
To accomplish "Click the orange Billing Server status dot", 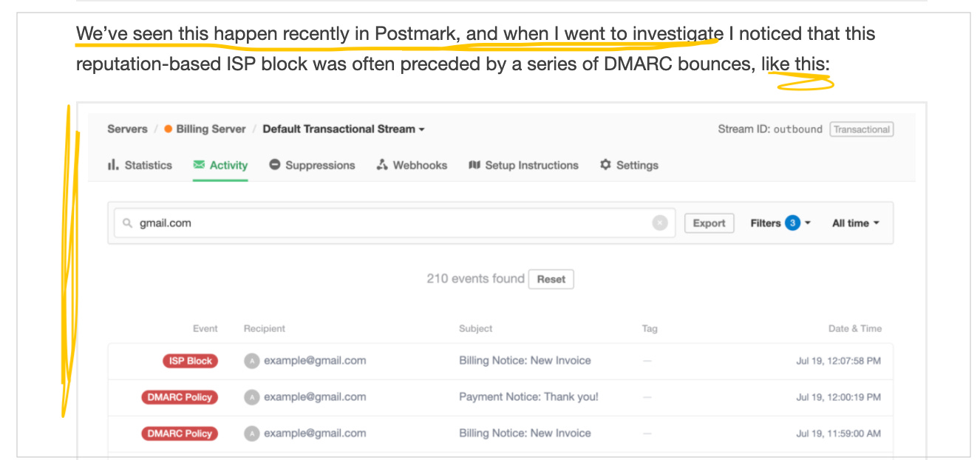I will (x=169, y=129).
